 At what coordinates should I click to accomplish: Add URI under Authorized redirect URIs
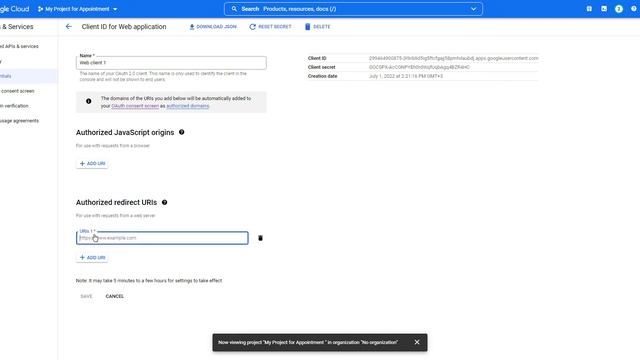click(92, 258)
